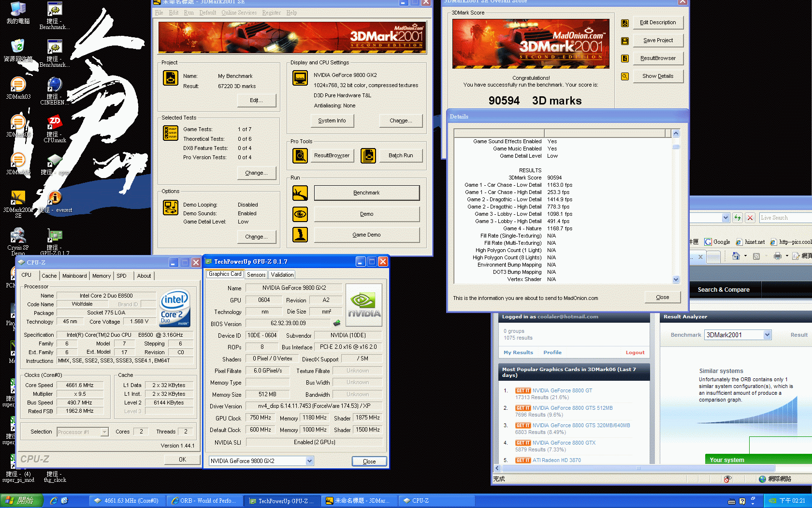
Task: Click the Details list scroll up arrow
Action: 676,133
